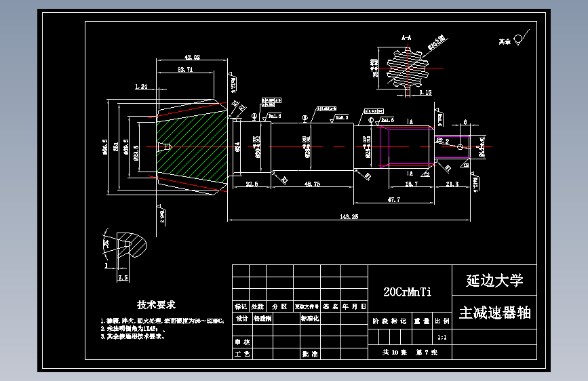Click the 阶段标记 title block cell
Image resolution: width=588 pixels, height=381 pixels.
tap(389, 321)
